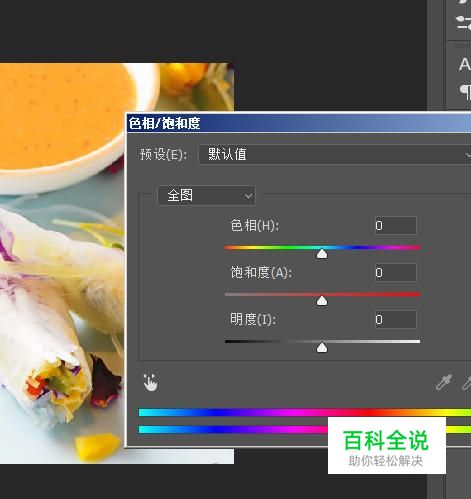The height and width of the screenshot is (499, 471).
Task: Expand the 全图 channel range dropdown
Action: pos(207,196)
